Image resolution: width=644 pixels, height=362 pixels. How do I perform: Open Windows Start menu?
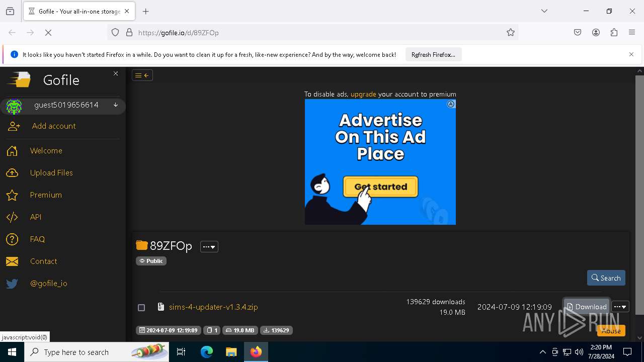click(x=12, y=352)
